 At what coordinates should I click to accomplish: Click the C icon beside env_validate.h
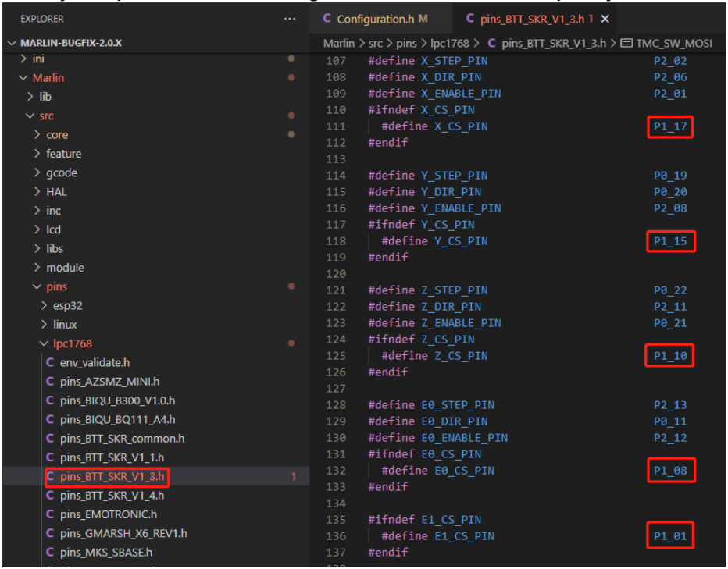[x=51, y=363]
